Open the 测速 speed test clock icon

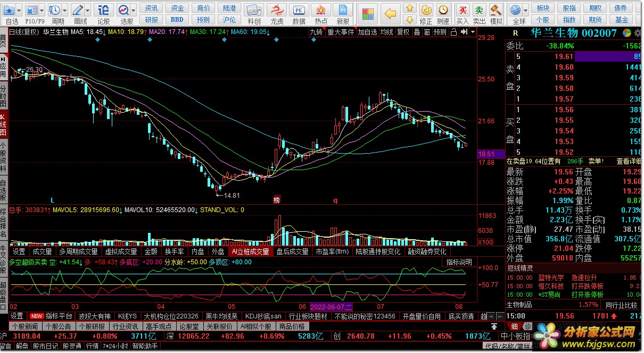443,10
